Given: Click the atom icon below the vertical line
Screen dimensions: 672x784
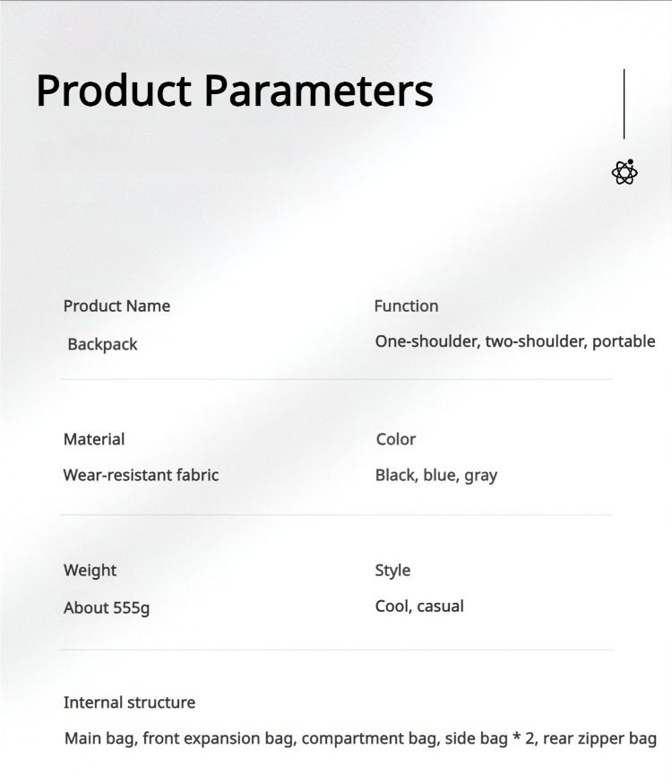Looking at the screenshot, I should 625,172.
